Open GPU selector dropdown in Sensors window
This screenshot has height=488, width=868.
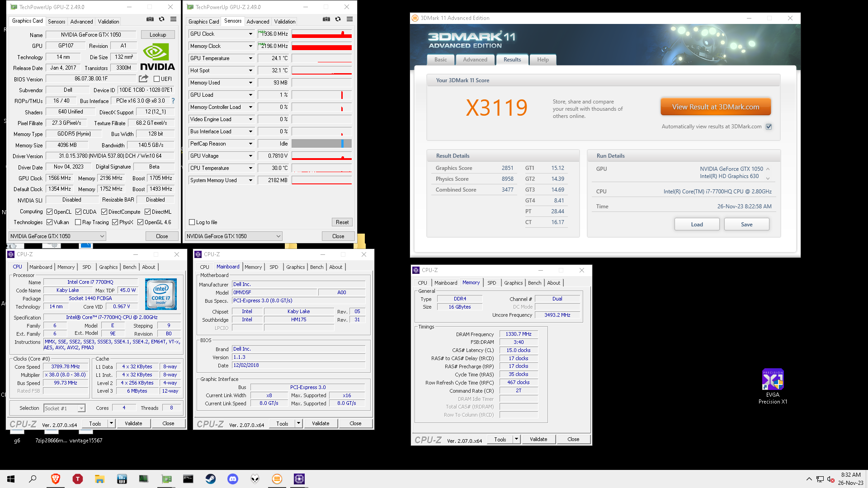[x=234, y=236]
